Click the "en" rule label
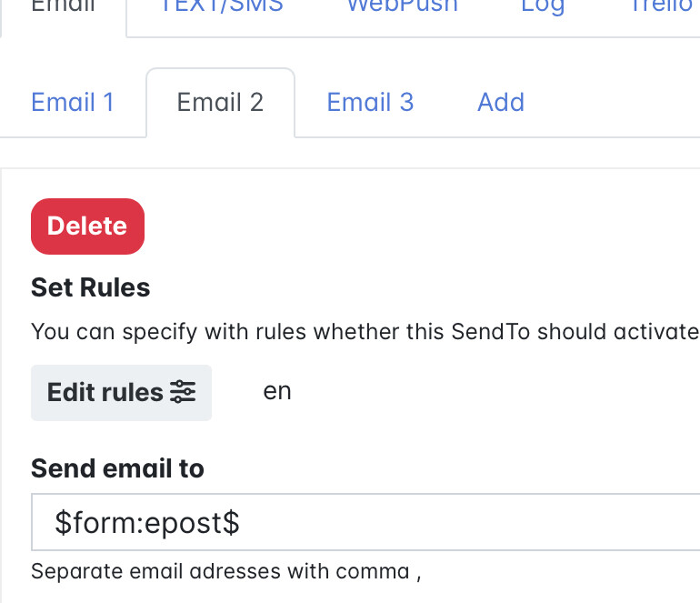 pyautogui.click(x=277, y=392)
